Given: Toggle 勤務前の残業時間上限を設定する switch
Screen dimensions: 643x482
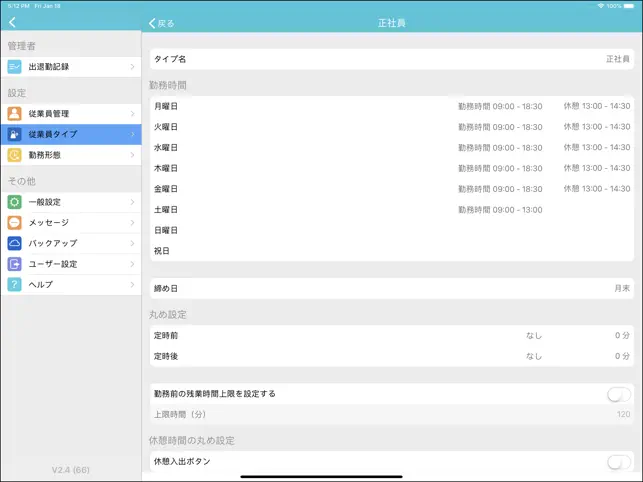Looking at the screenshot, I should click(x=619, y=395).
